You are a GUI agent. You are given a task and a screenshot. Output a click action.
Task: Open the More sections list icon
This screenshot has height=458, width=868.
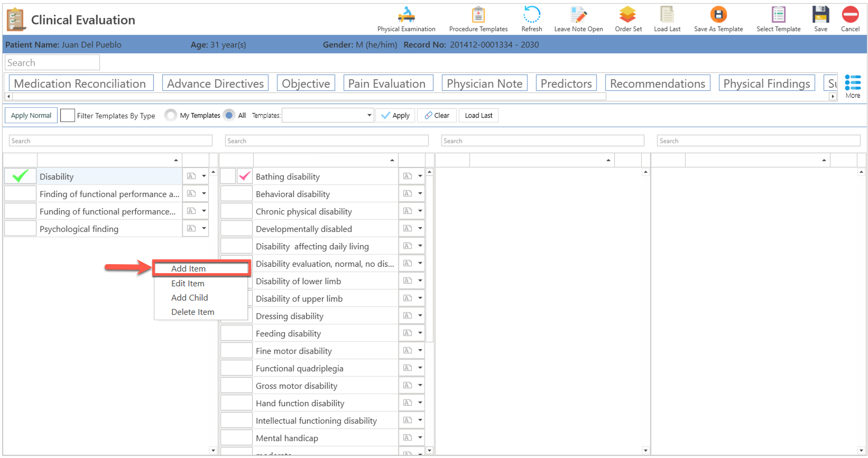pyautogui.click(x=852, y=83)
